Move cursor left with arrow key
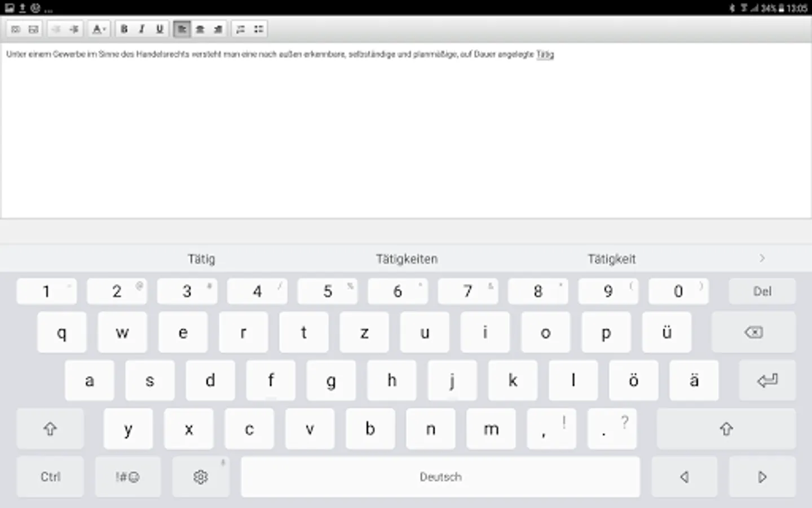Viewport: 812px width, 508px height. coord(685,477)
